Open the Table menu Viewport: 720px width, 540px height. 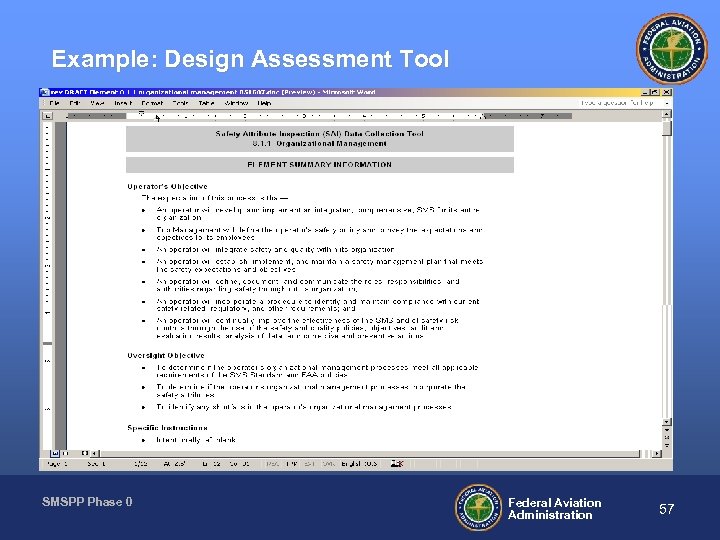[x=207, y=103]
